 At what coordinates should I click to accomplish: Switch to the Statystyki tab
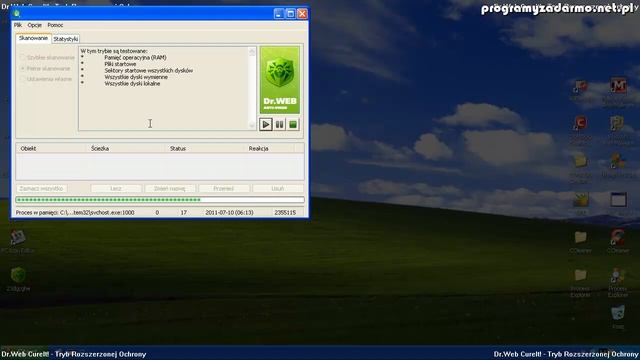pos(66,39)
